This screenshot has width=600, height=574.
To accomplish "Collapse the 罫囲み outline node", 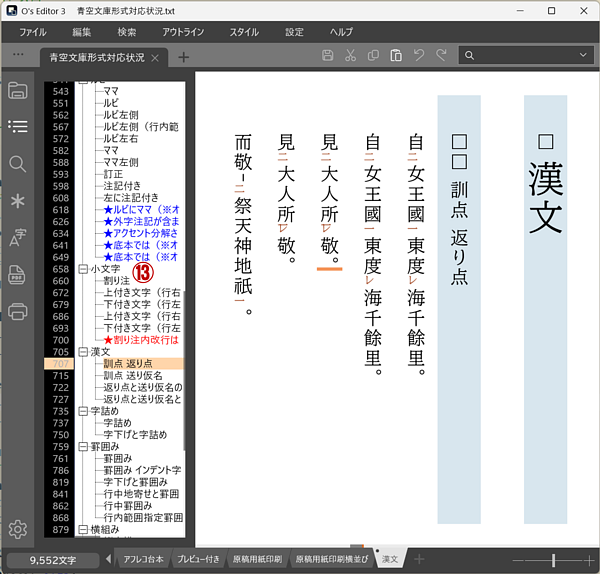I will click(83, 447).
